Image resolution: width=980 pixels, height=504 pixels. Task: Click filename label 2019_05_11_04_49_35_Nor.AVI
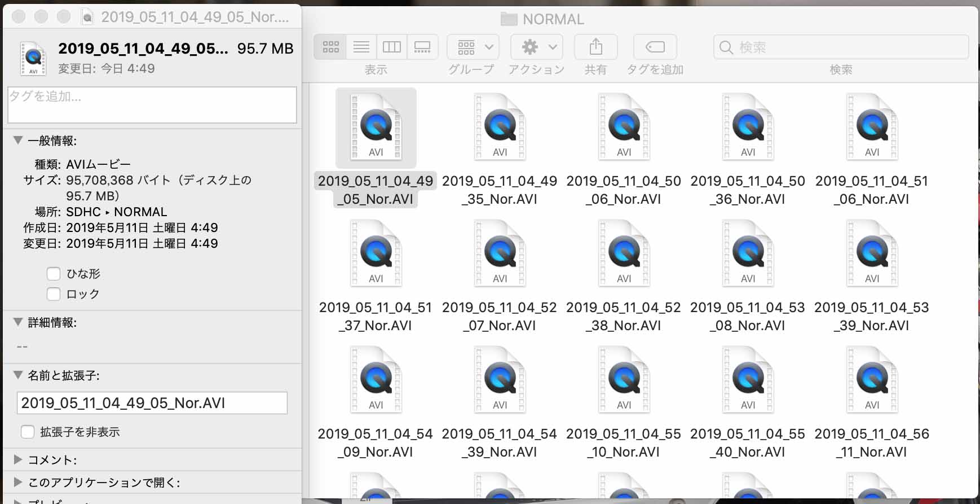[500, 190]
